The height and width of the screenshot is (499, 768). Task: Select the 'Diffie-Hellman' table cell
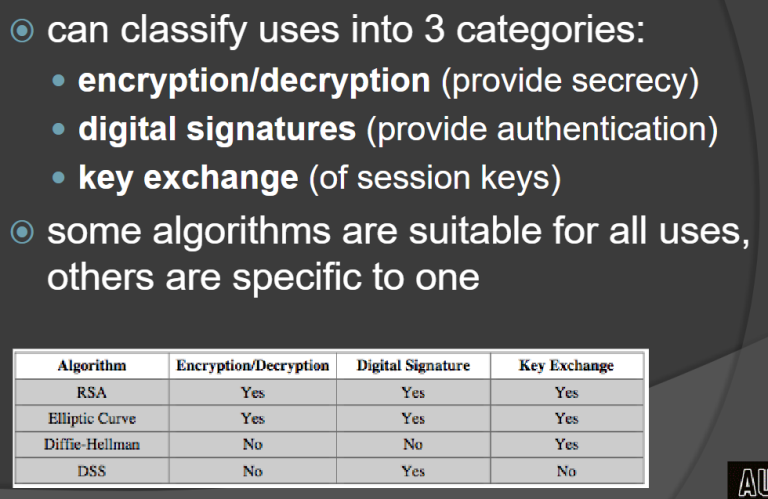point(92,445)
